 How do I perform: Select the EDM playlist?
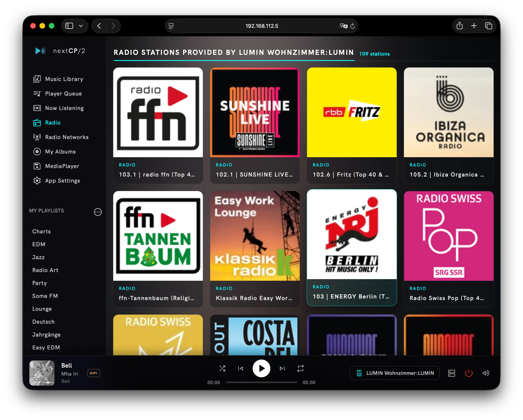tap(39, 244)
